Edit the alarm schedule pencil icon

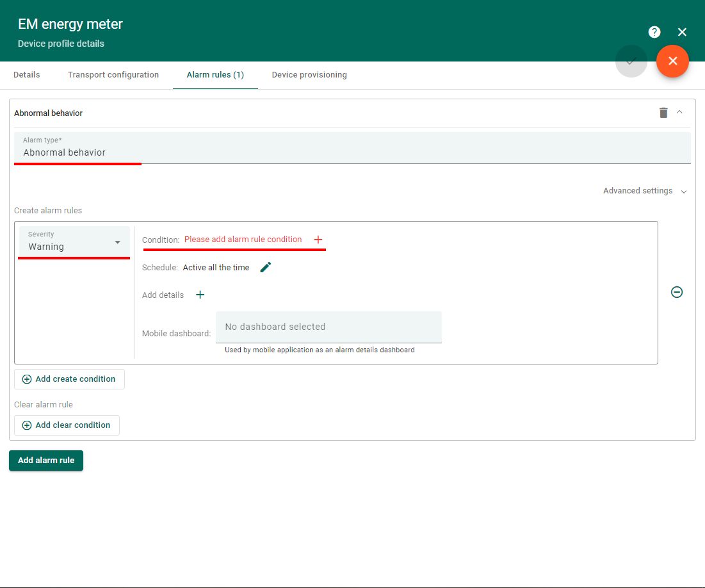pyautogui.click(x=266, y=267)
